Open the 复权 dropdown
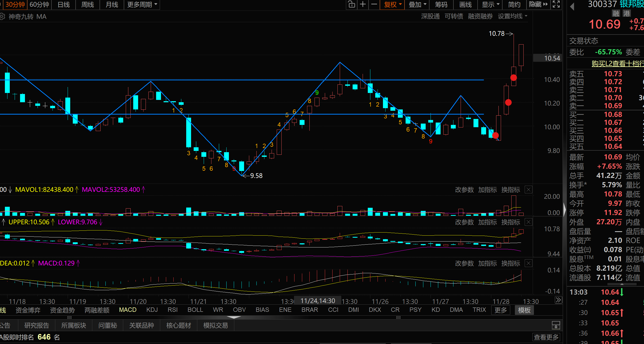644x344 pixels. tap(392, 4)
